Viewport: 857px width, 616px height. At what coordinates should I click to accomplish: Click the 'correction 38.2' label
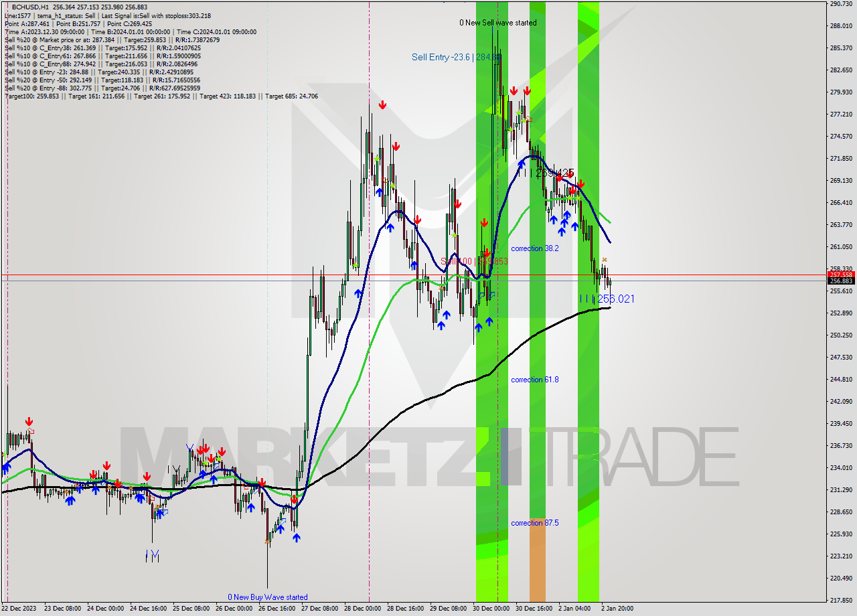[534, 248]
